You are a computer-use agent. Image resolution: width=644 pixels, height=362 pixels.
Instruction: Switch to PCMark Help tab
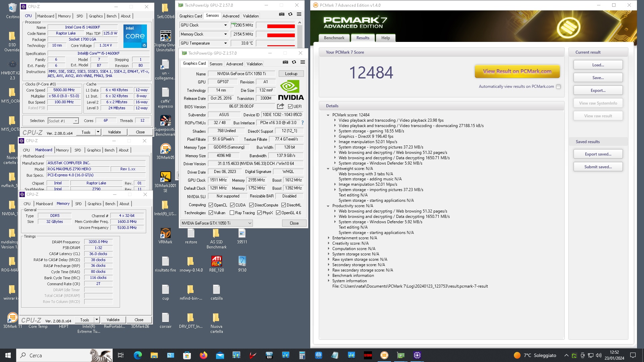tap(385, 38)
